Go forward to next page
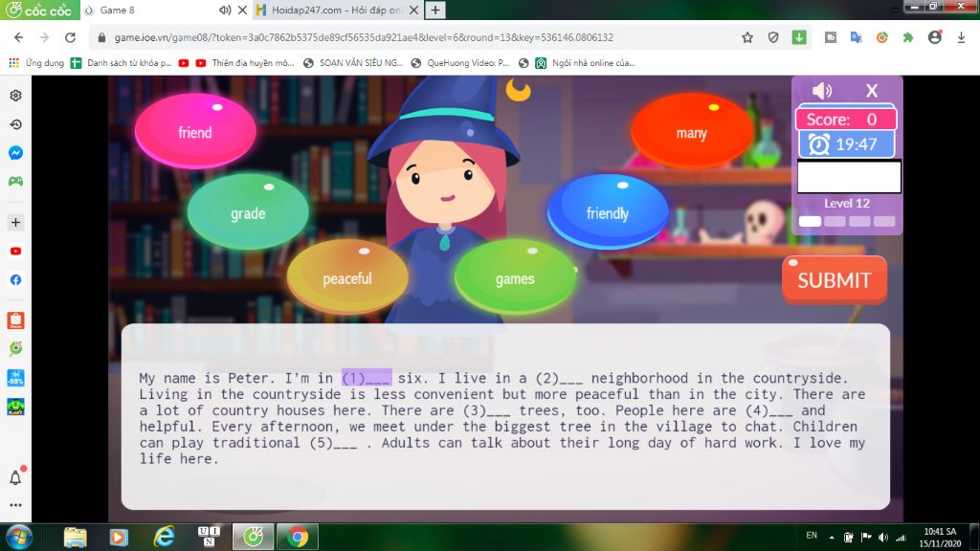The image size is (980, 551). coord(44,37)
